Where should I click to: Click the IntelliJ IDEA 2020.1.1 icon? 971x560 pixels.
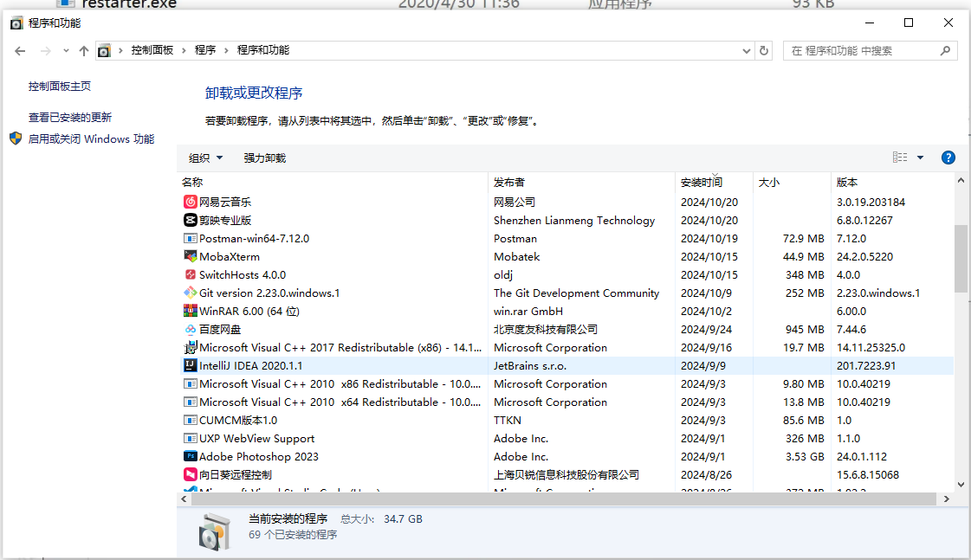click(190, 366)
